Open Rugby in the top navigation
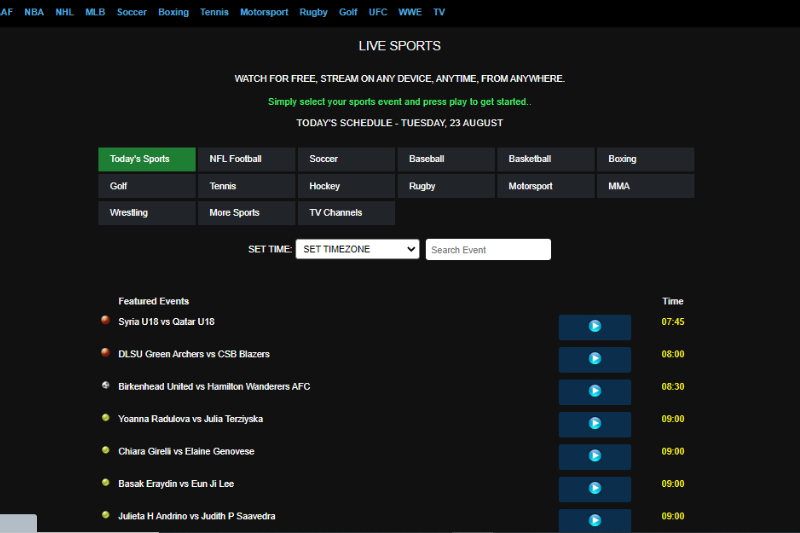This screenshot has height=533, width=800. tap(313, 12)
